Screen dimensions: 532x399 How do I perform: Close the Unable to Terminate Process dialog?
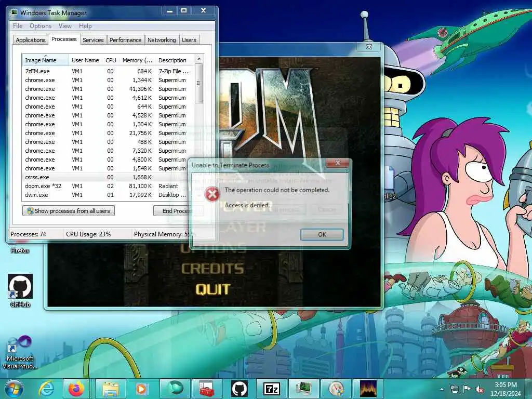tap(337, 163)
